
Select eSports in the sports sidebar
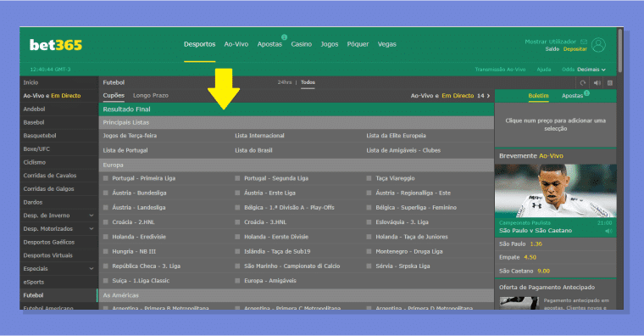58,283
